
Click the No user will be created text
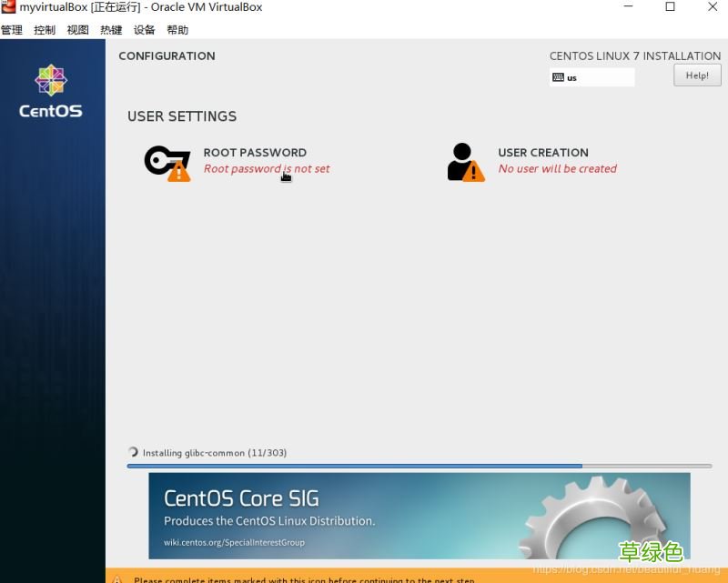(558, 169)
